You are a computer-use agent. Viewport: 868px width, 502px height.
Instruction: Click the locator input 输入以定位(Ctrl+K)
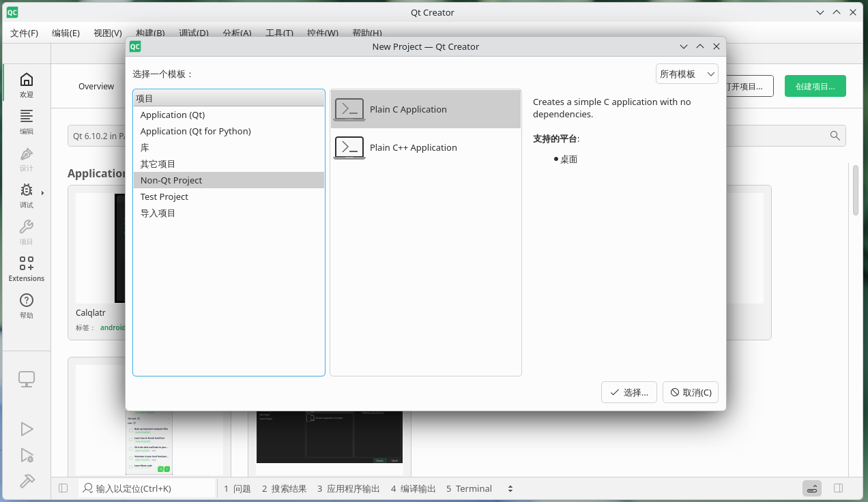point(147,488)
